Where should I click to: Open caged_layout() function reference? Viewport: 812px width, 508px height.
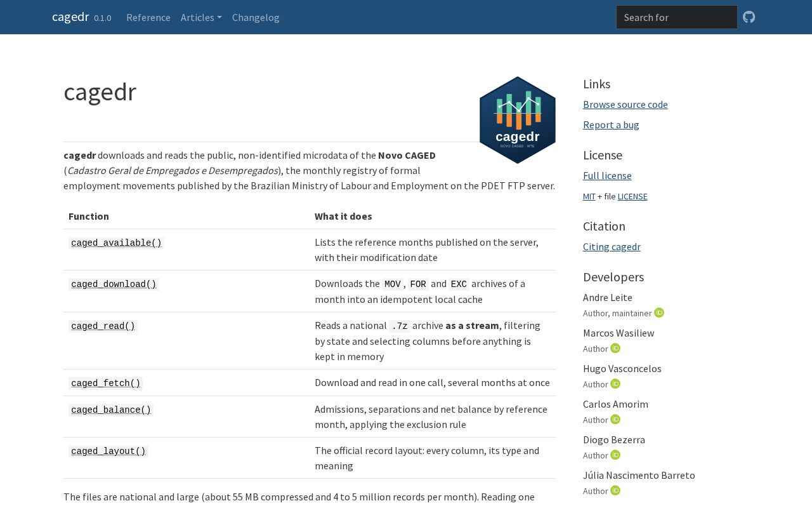(x=108, y=451)
